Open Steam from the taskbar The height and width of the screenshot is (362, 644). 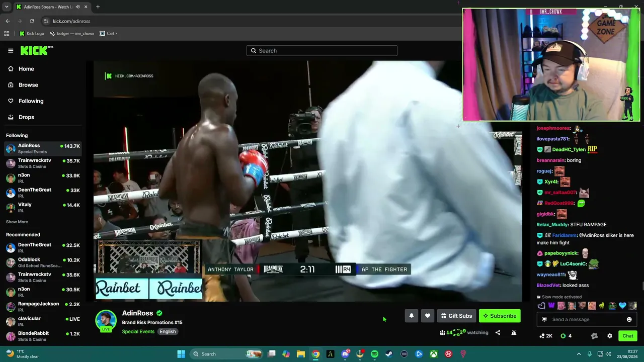point(389,354)
